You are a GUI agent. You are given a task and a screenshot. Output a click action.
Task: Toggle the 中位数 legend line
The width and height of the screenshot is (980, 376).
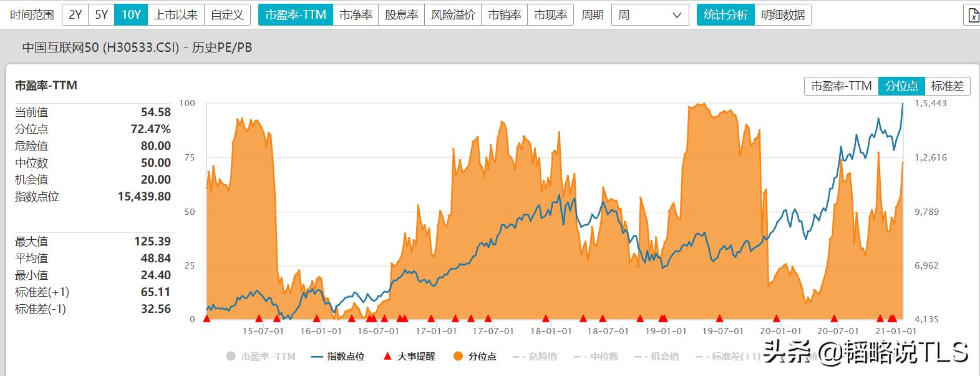pos(596,356)
